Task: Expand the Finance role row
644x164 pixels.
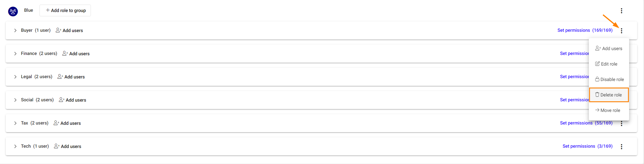Action: pyautogui.click(x=15, y=54)
